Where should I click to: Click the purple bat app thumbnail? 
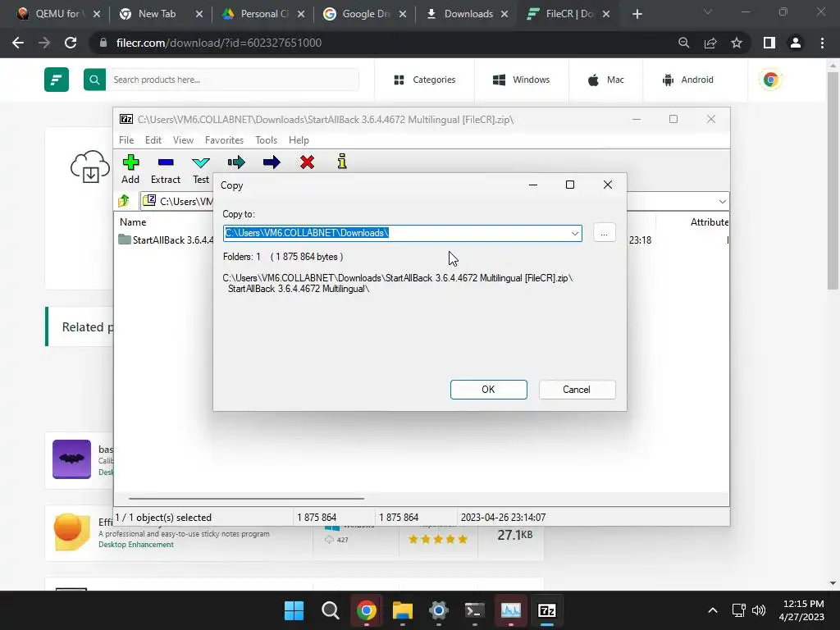click(72, 459)
